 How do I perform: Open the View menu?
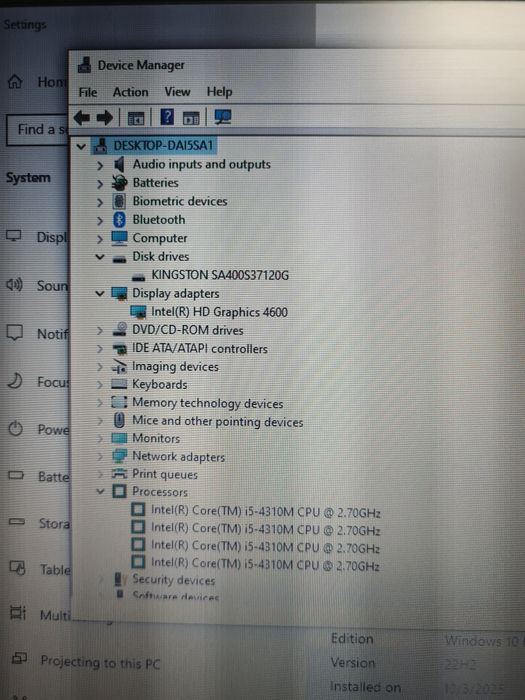(177, 92)
